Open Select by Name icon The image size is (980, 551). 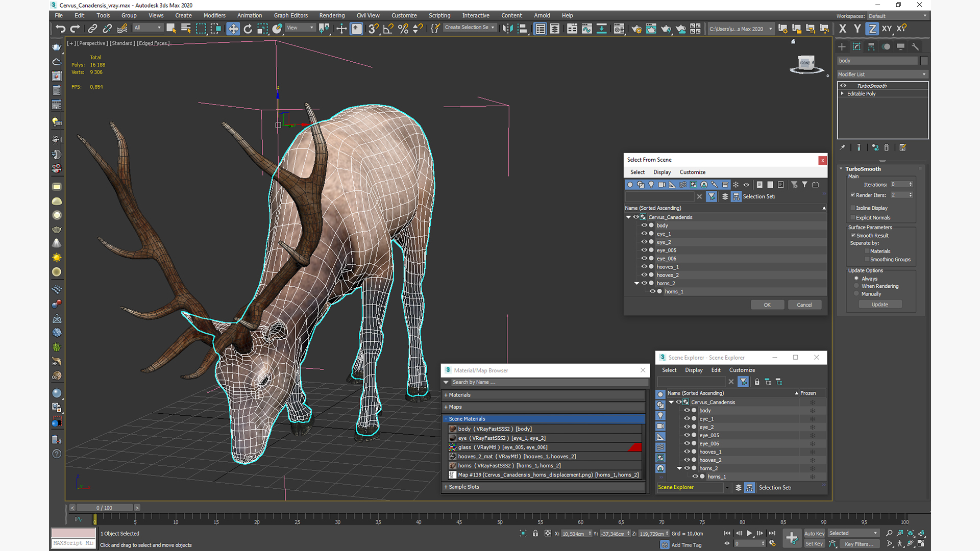pyautogui.click(x=186, y=29)
